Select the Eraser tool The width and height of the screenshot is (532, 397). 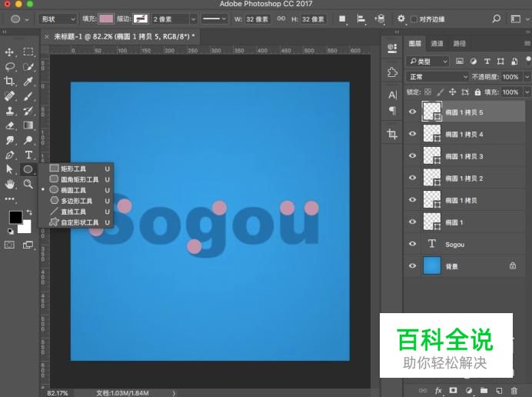9,125
